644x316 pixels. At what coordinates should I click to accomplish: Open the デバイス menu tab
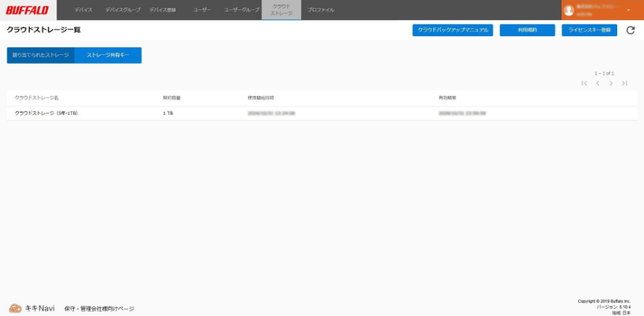point(83,10)
